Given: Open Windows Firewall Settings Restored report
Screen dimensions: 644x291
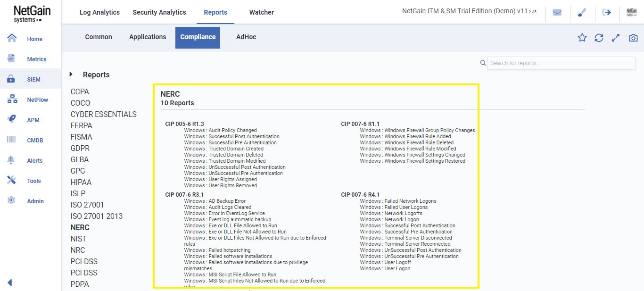Looking at the screenshot, I should [x=413, y=161].
